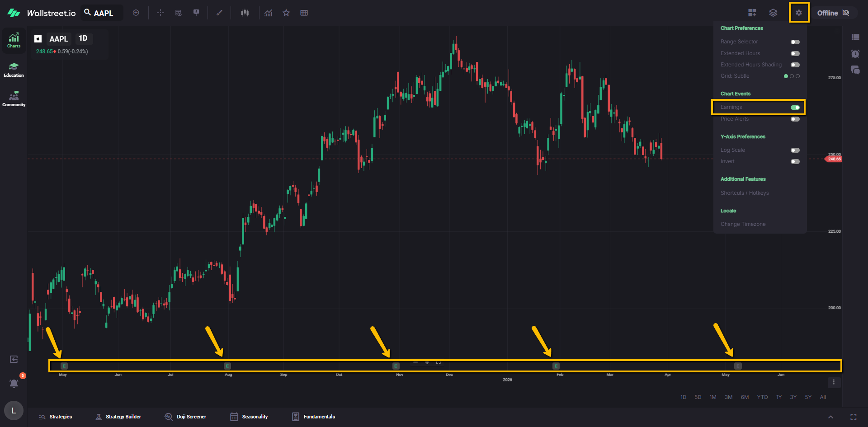Expand the bottom panel with chevron
Screen dimensions: 868x427
(830, 417)
